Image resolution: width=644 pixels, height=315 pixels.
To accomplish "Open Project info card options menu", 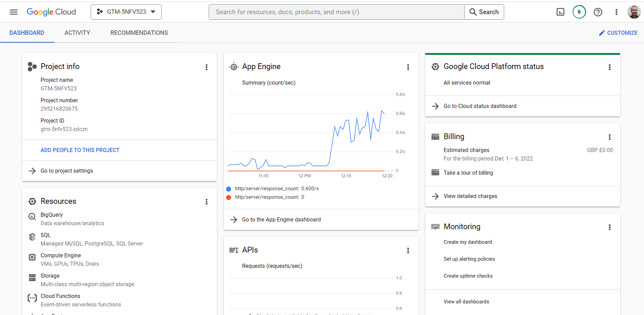I will 206,67.
